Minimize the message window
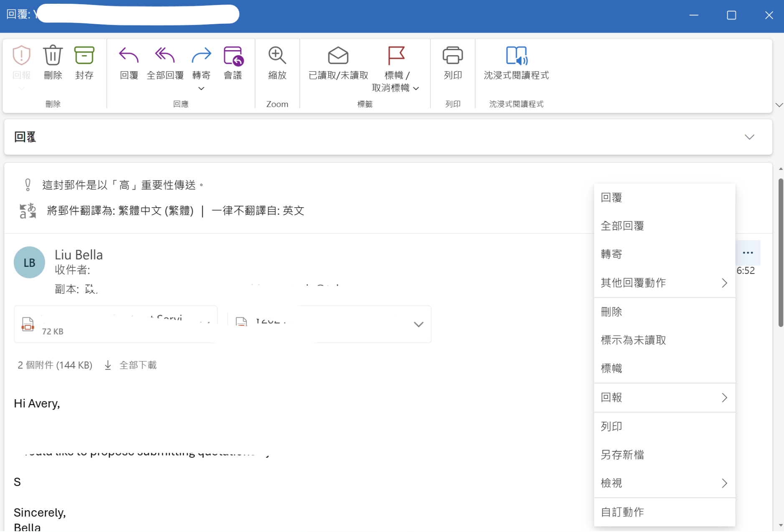The width and height of the screenshot is (784, 532). coord(693,15)
